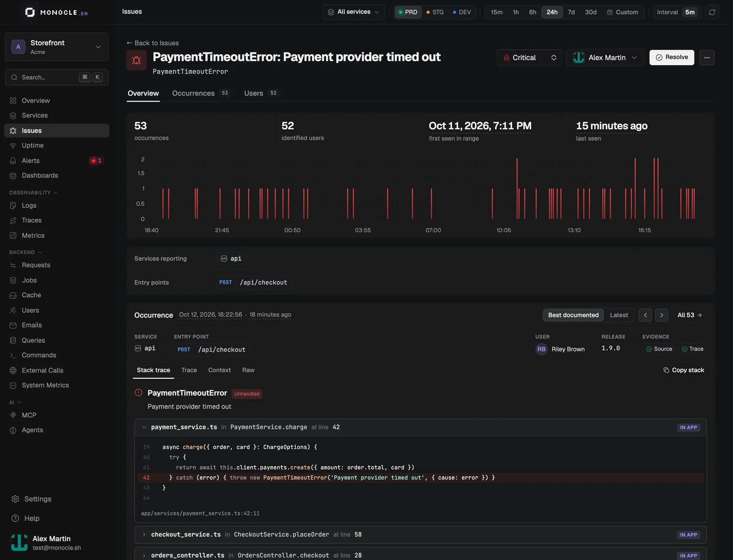Select Best documented occurrence
The width and height of the screenshot is (733, 560).
tap(573, 315)
